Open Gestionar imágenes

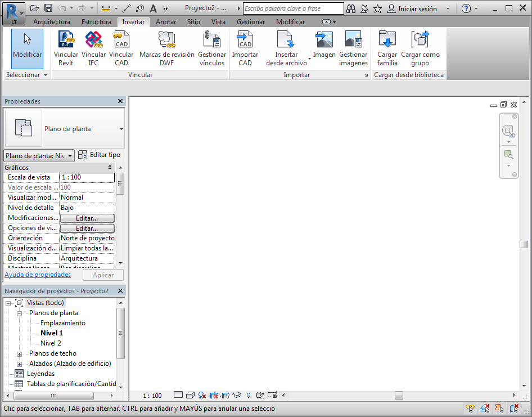point(353,48)
